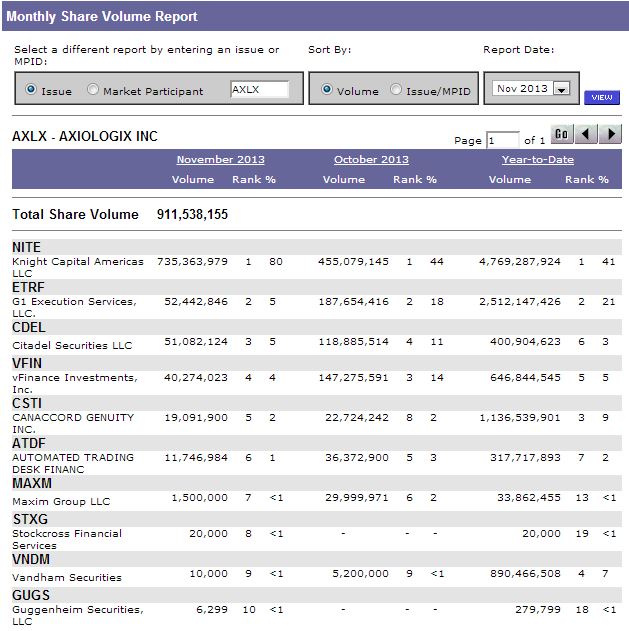629x631 pixels.
Task: Click the VNDM market participant heading
Action: 31,559
